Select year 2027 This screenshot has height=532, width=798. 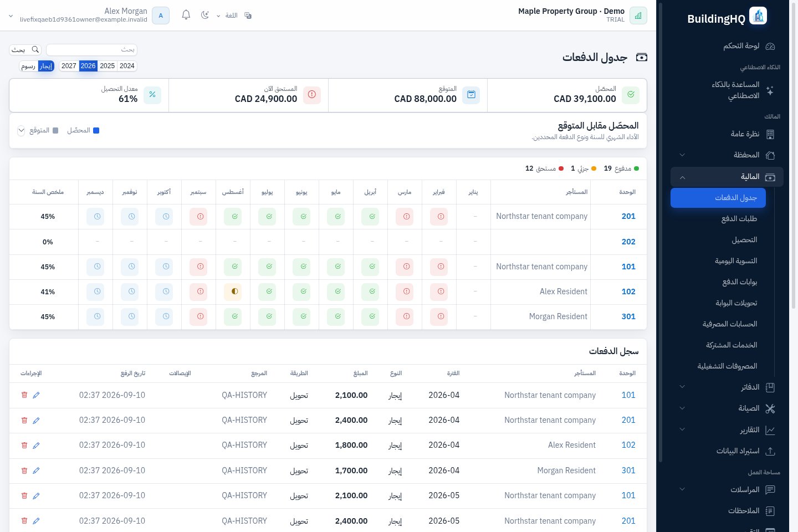click(69, 66)
